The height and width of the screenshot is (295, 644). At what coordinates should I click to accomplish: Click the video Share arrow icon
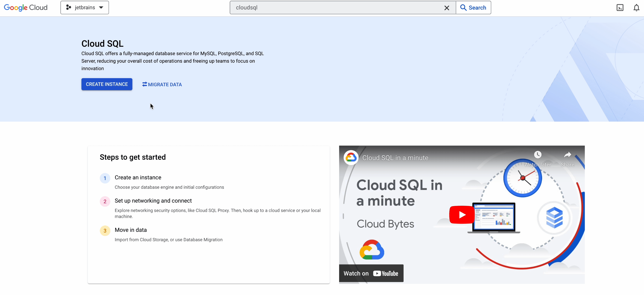pyautogui.click(x=567, y=155)
